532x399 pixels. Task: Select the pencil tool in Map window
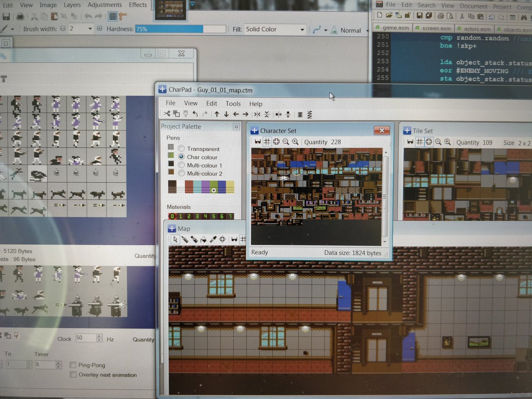(185, 239)
